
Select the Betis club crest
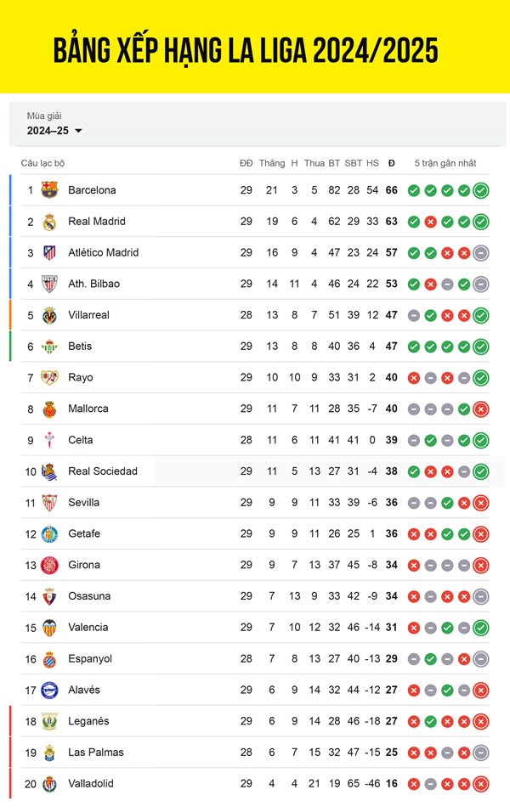(x=49, y=347)
